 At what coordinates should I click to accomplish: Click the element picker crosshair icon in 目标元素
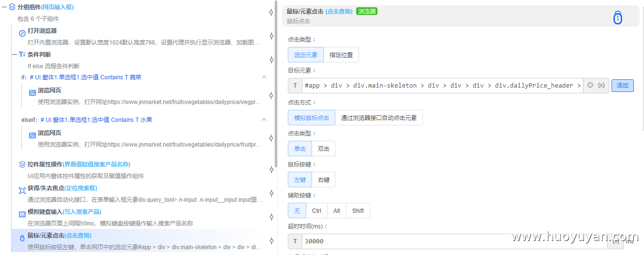click(590, 85)
